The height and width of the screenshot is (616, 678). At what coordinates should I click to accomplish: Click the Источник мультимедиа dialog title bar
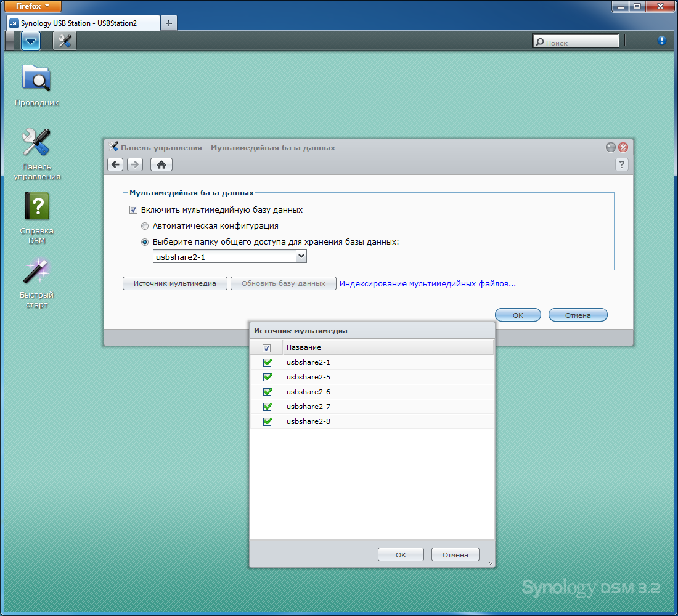point(372,331)
